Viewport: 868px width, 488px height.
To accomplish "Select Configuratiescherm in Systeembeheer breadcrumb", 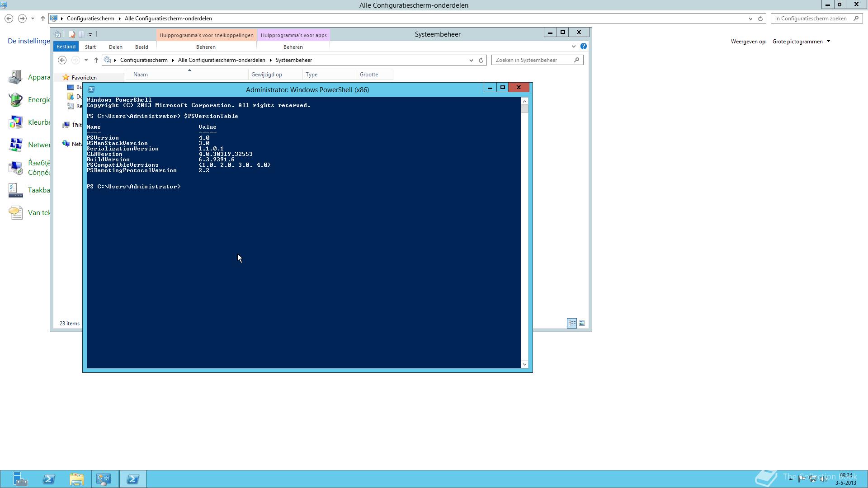I will tap(144, 60).
